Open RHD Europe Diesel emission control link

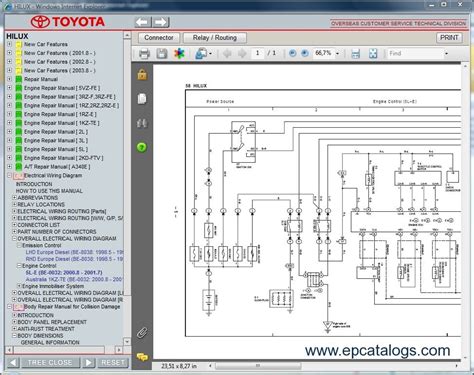click(x=74, y=259)
